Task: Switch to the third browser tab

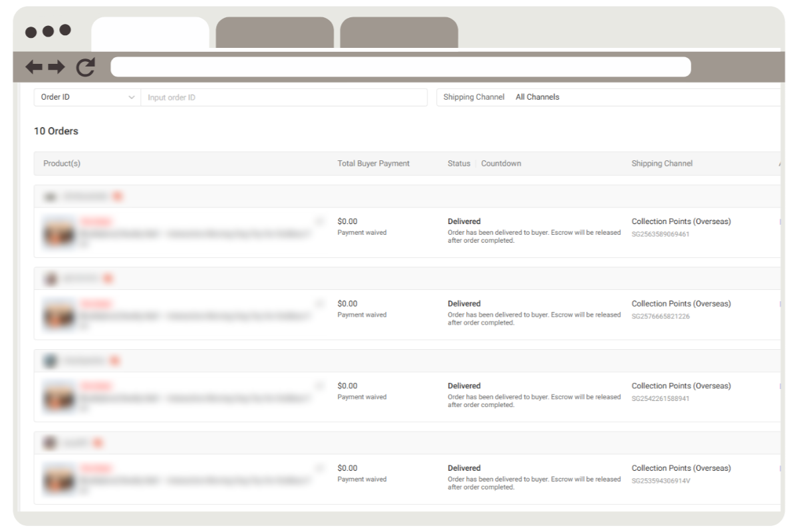Action: [399, 33]
